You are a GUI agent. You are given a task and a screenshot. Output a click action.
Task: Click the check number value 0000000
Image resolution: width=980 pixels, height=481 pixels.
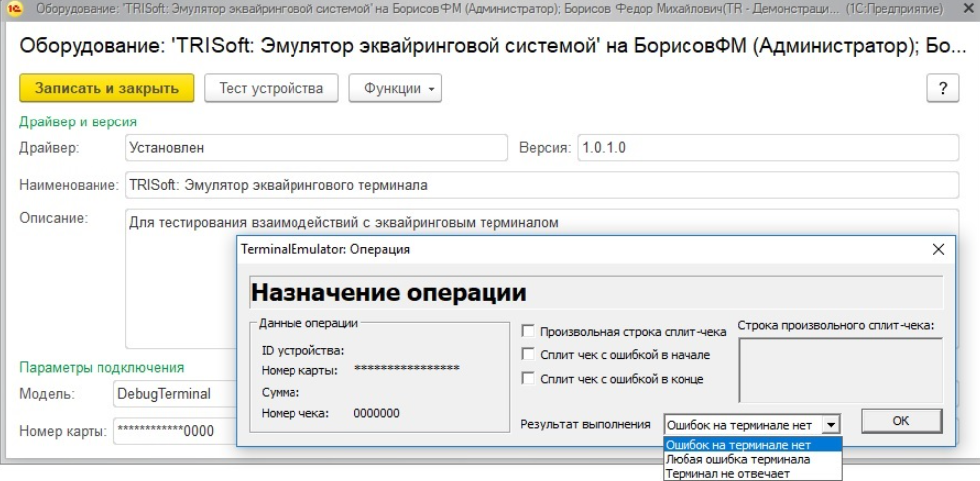[x=377, y=413]
